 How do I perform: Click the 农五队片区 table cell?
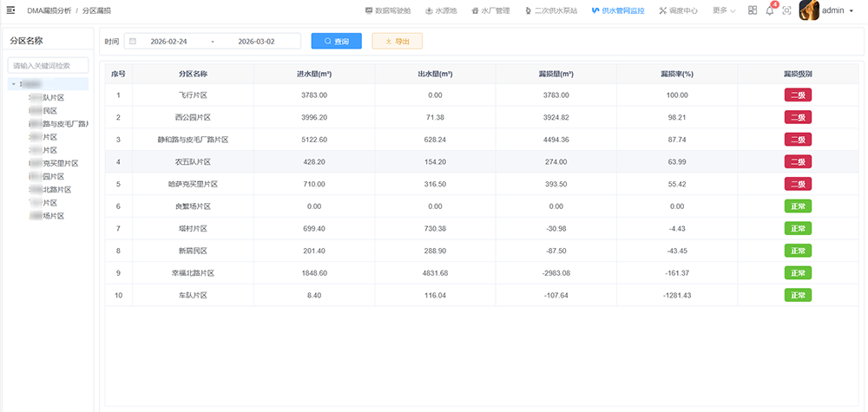193,162
